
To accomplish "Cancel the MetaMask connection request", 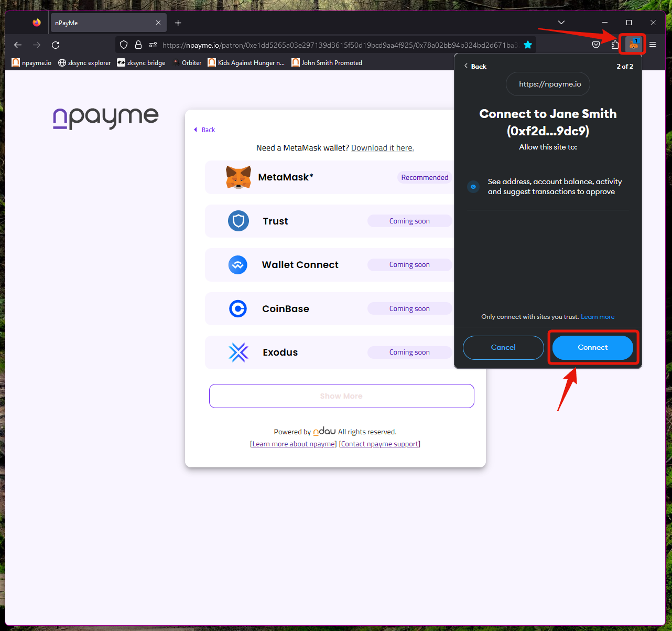I will coord(503,348).
